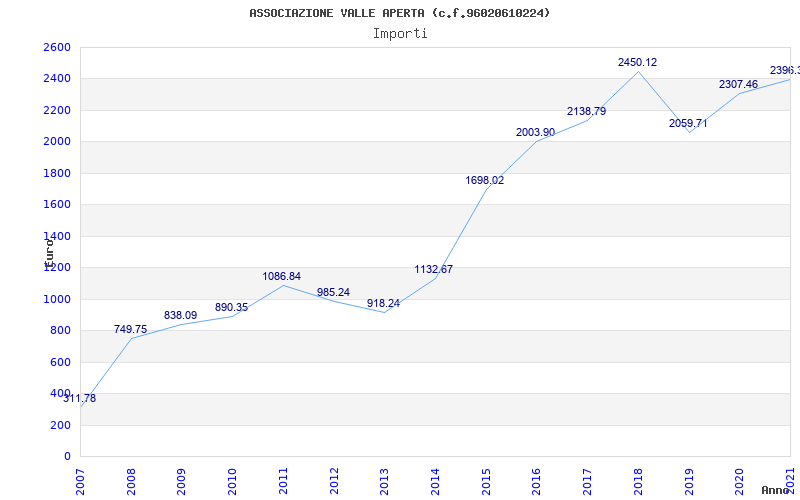Viewport: 800px width, 500px height.
Task: Select the 2059.71 data label
Action: [x=688, y=123]
